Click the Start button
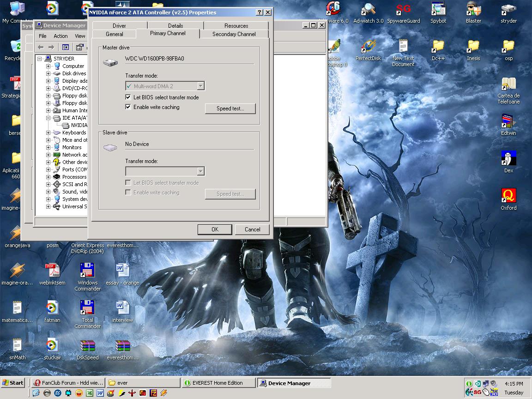The image size is (532, 399). tap(13, 383)
